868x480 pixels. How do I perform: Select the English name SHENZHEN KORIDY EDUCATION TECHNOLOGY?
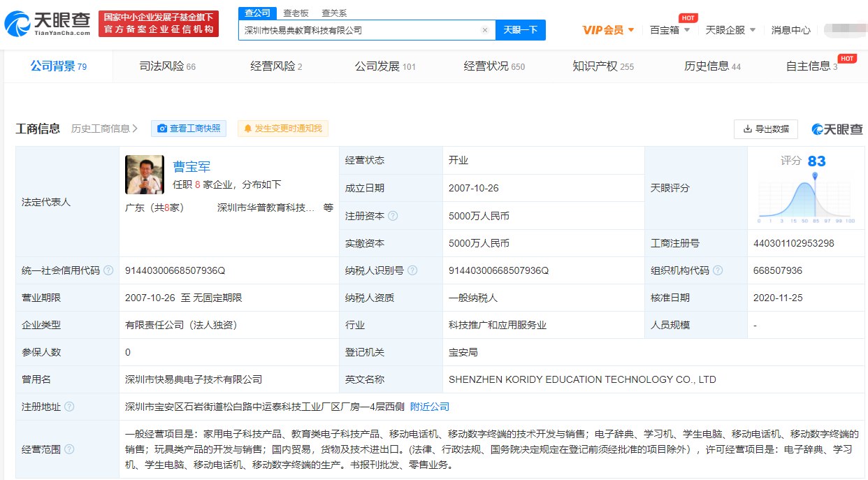pos(582,379)
